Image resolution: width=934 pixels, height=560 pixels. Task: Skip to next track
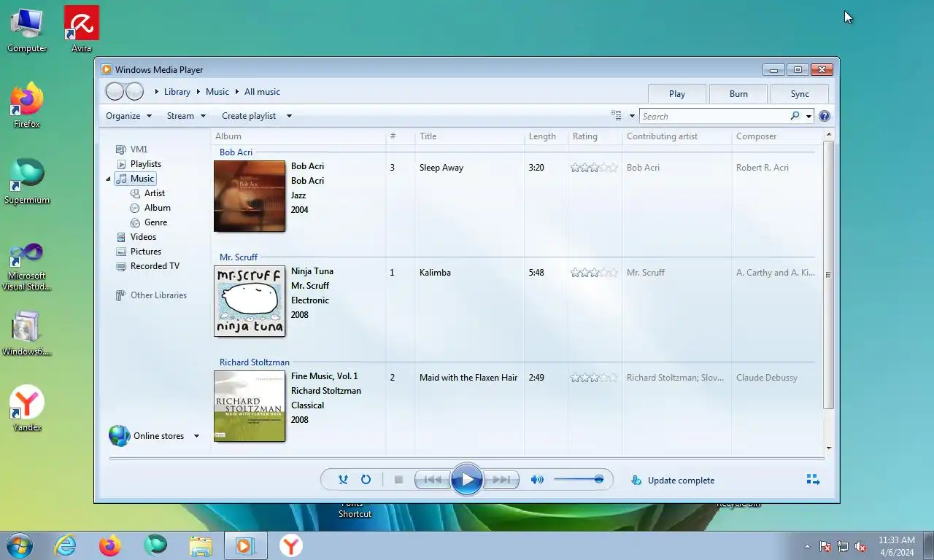(x=501, y=480)
